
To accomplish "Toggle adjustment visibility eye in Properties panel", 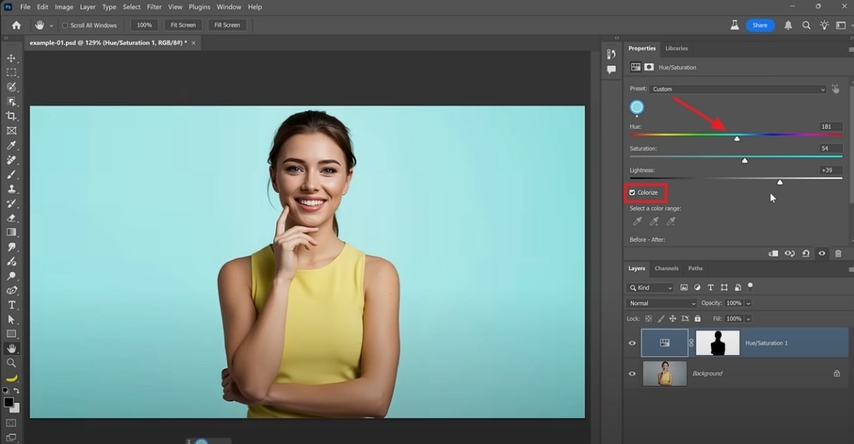I will (x=822, y=253).
